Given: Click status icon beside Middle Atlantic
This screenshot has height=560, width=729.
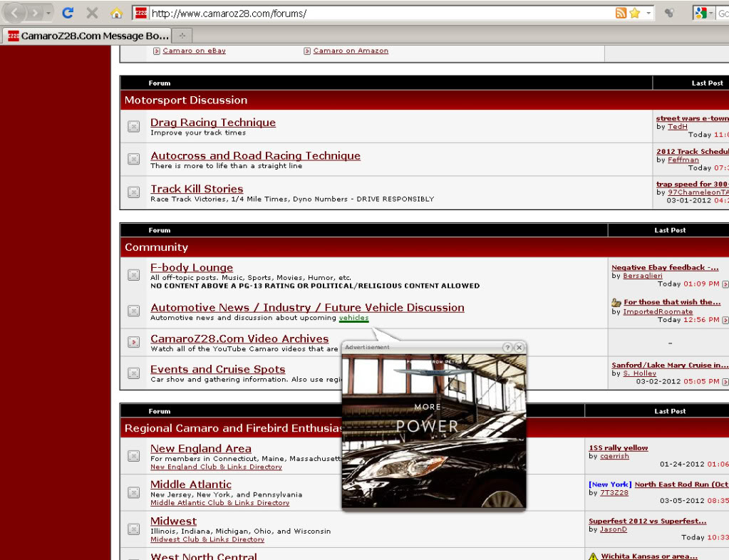Looking at the screenshot, I should pos(133,492).
